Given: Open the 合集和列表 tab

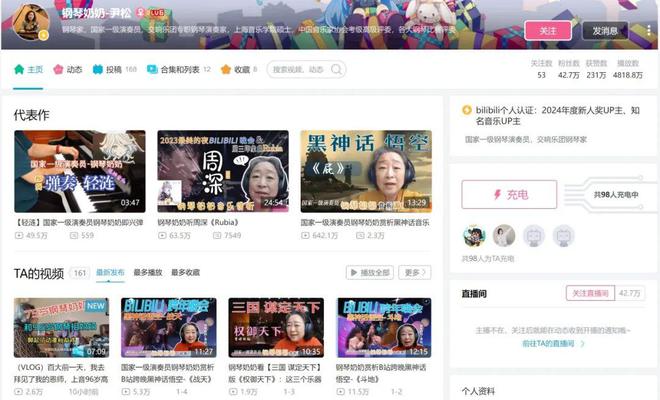Looking at the screenshot, I should [178, 69].
